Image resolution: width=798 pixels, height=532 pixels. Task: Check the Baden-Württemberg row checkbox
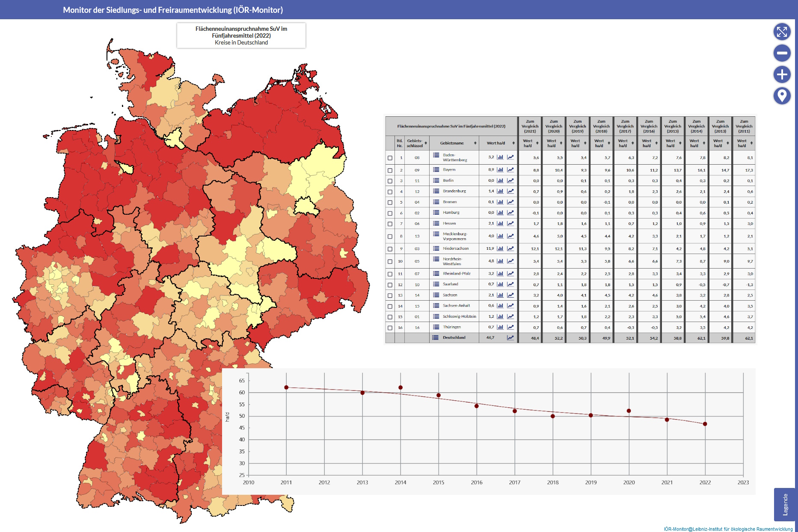[x=390, y=158]
